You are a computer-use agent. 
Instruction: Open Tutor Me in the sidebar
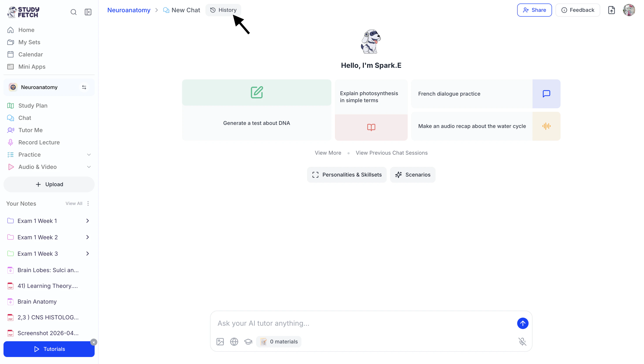click(30, 130)
